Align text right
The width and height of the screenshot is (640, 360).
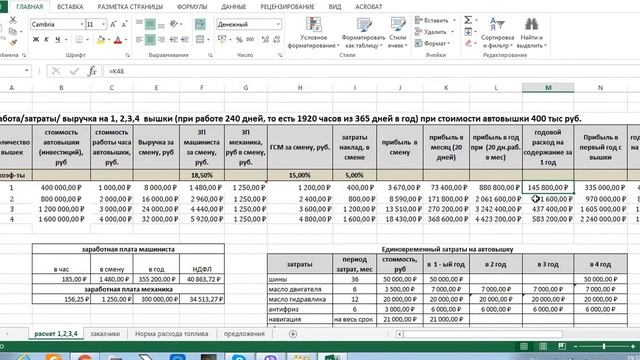click(161, 40)
